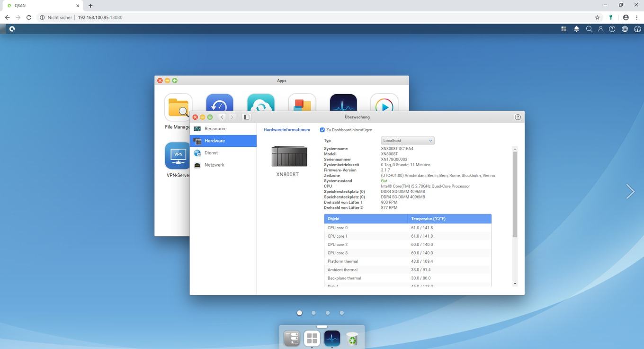Viewport: 644px width, 349px height.
Task: Select Netzwerk in the sidebar
Action: (223, 165)
